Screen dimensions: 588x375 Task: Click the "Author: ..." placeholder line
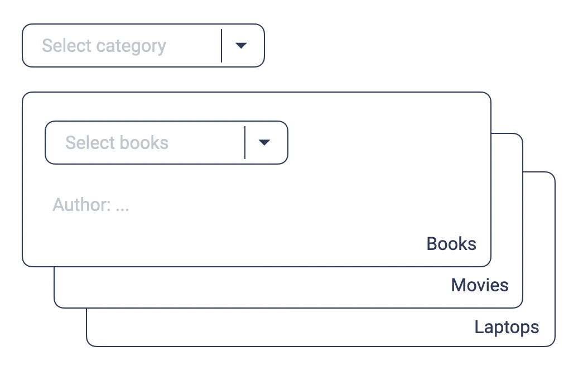click(91, 205)
